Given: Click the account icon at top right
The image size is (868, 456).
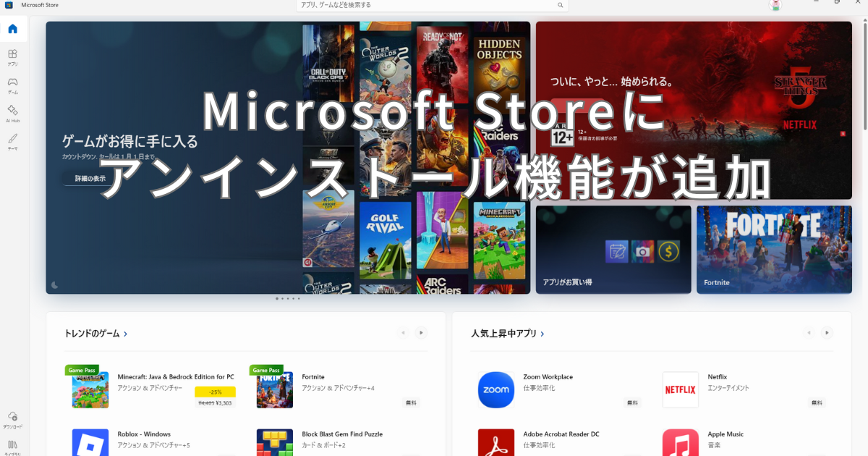Looking at the screenshot, I should point(775,5).
